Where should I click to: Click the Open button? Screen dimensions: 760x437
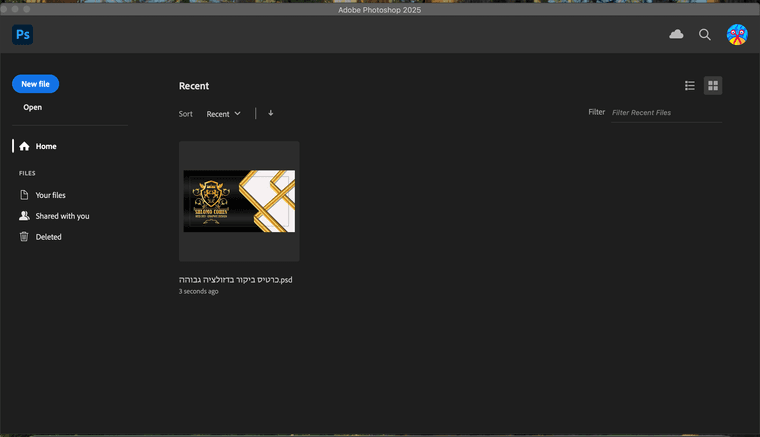[x=33, y=107]
